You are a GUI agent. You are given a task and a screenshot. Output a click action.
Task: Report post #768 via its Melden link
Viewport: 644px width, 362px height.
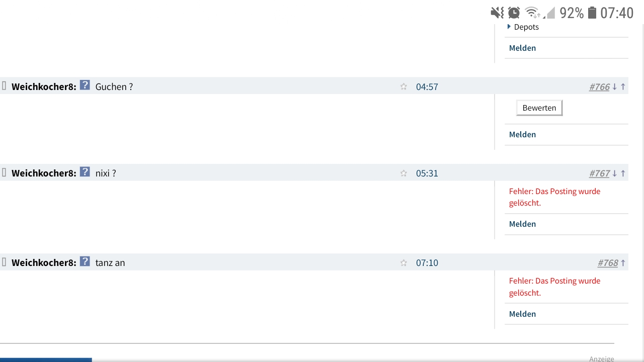pyautogui.click(x=522, y=314)
